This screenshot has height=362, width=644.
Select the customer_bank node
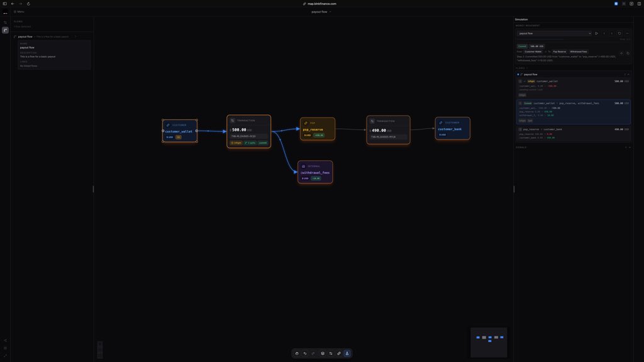(x=453, y=128)
